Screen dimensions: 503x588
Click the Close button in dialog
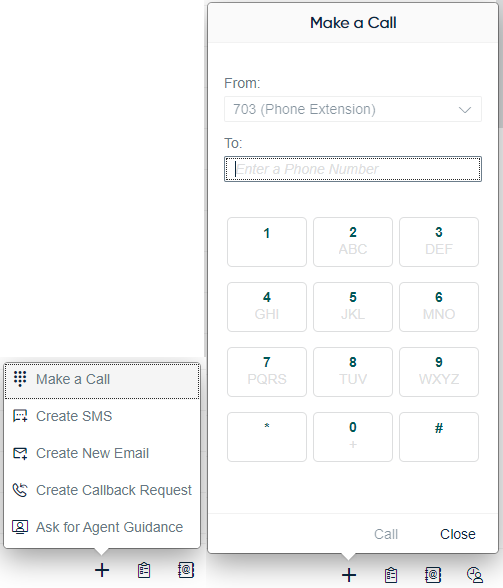[x=458, y=534]
